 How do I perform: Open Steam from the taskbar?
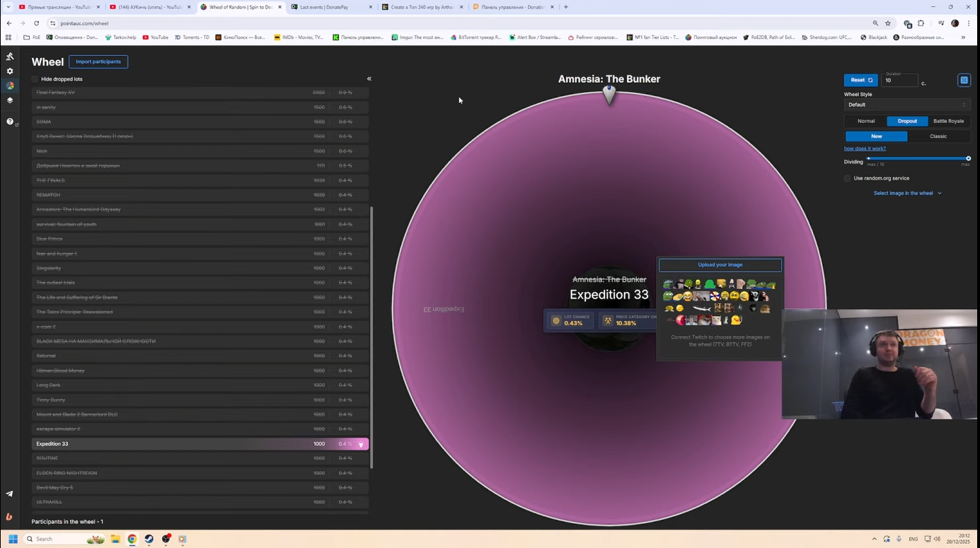[149, 539]
